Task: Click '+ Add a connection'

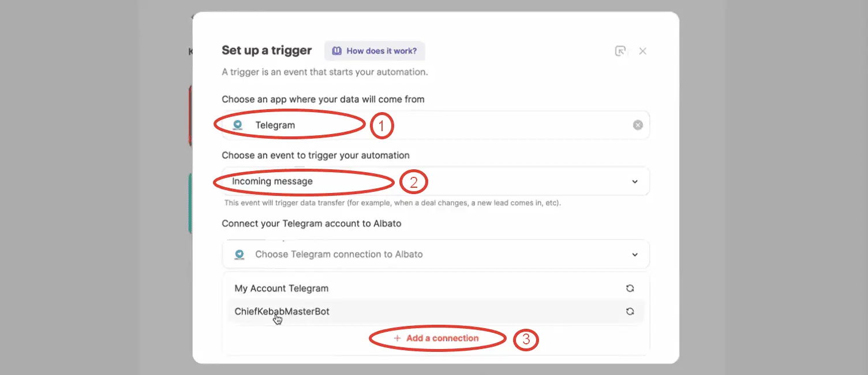Action: [x=436, y=338]
